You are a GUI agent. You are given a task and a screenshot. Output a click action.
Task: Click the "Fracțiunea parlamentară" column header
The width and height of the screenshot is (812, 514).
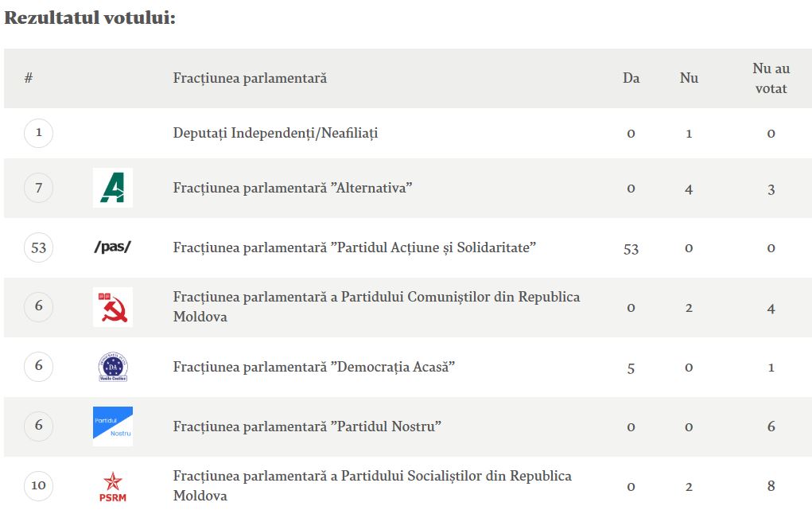pos(250,78)
